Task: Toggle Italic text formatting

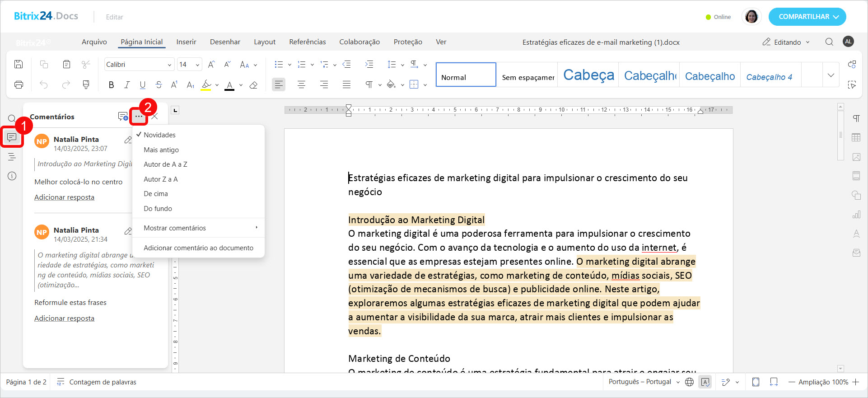Action: [x=127, y=85]
